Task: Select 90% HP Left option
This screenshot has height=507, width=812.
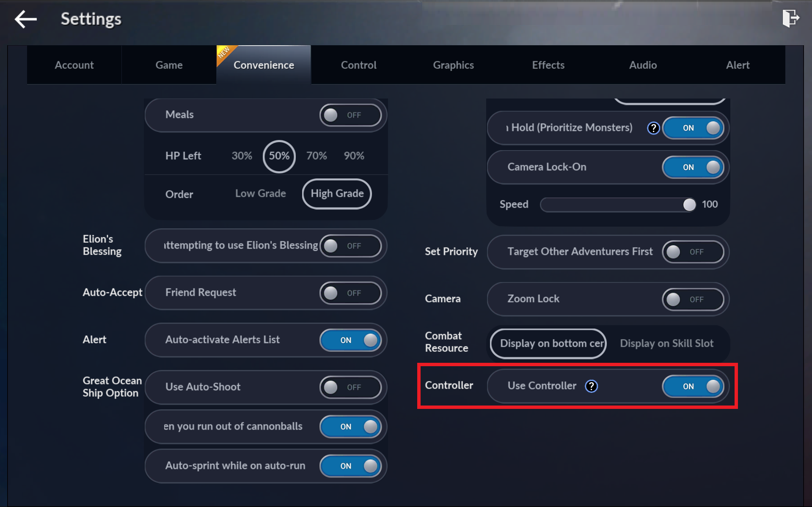Action: (x=354, y=156)
